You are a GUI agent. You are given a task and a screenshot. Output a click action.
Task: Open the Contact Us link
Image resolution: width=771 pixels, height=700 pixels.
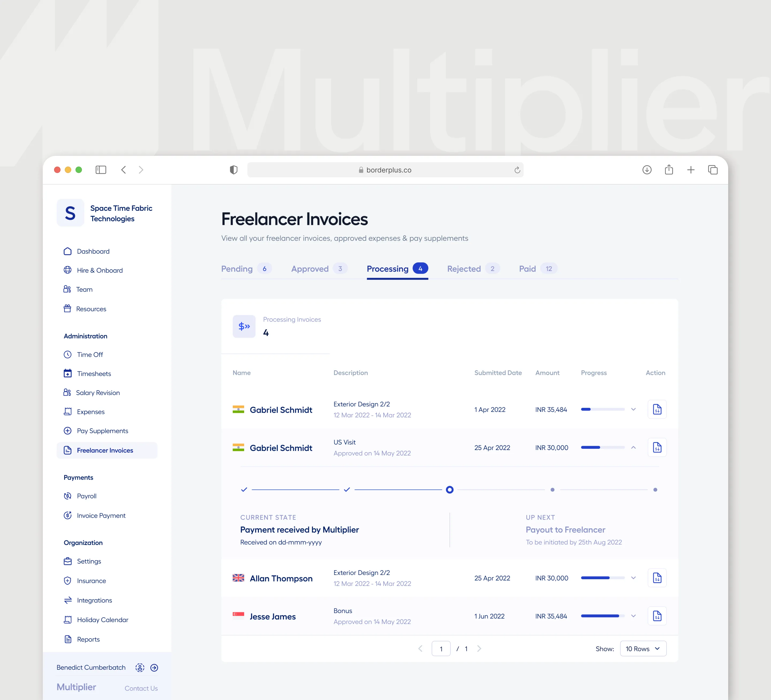pos(141,688)
